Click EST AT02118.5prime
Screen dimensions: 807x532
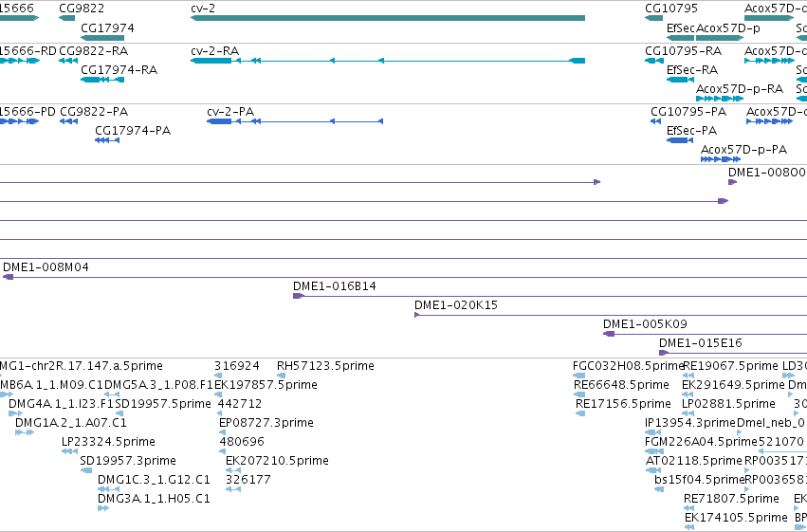[x=694, y=461]
